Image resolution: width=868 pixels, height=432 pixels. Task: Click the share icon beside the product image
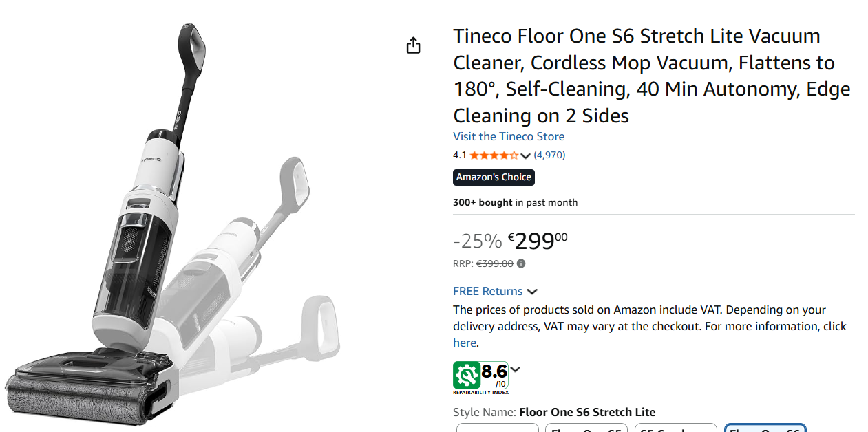coord(413,45)
